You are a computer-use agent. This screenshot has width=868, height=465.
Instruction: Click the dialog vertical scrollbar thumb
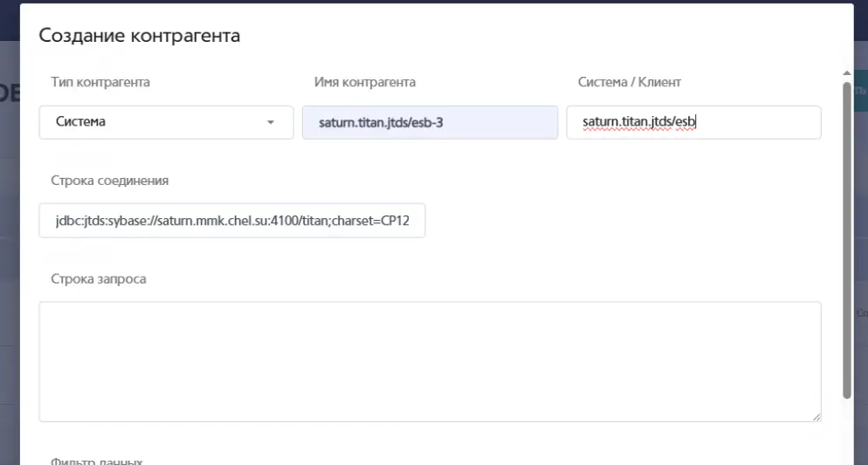pyautogui.click(x=846, y=241)
